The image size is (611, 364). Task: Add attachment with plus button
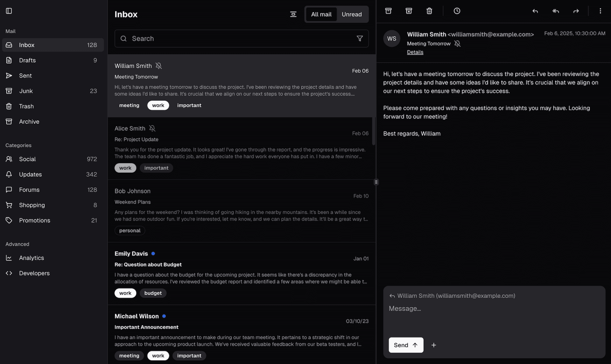[433, 345]
